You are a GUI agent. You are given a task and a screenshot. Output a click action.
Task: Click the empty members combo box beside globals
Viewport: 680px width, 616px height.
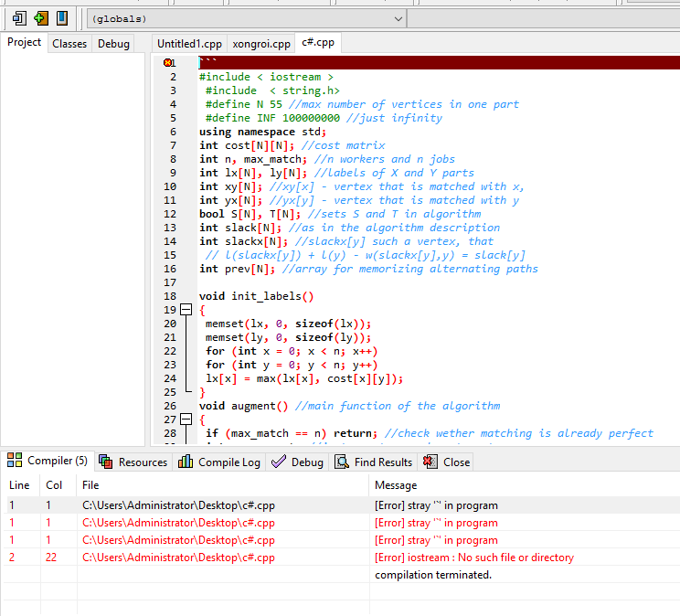544,19
